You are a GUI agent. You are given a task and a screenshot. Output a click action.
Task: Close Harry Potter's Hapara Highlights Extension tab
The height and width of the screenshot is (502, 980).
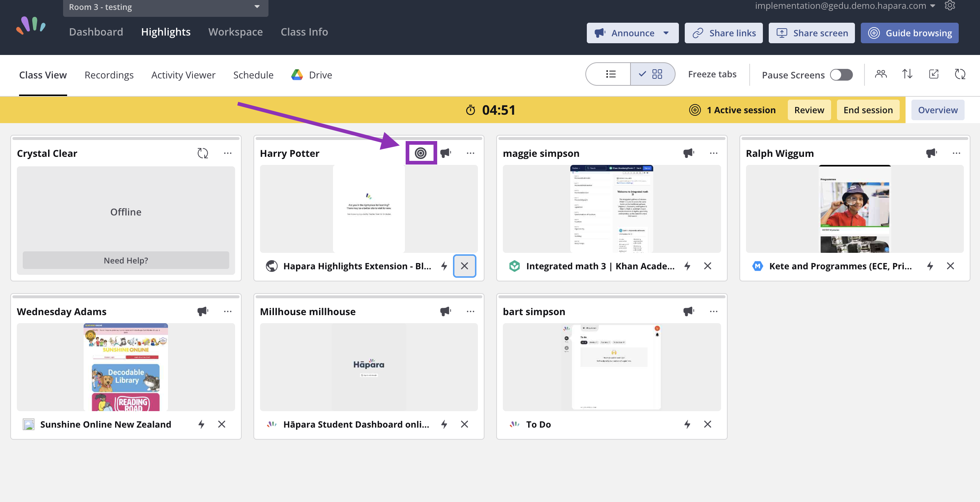[464, 266]
